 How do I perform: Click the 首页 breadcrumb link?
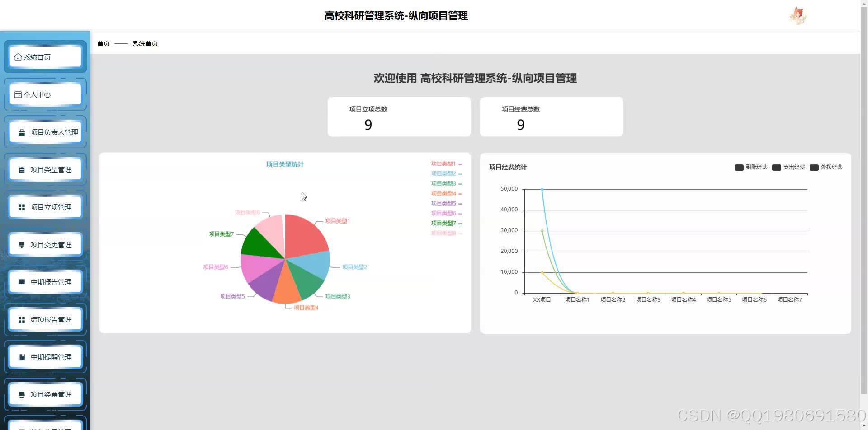[x=104, y=43]
